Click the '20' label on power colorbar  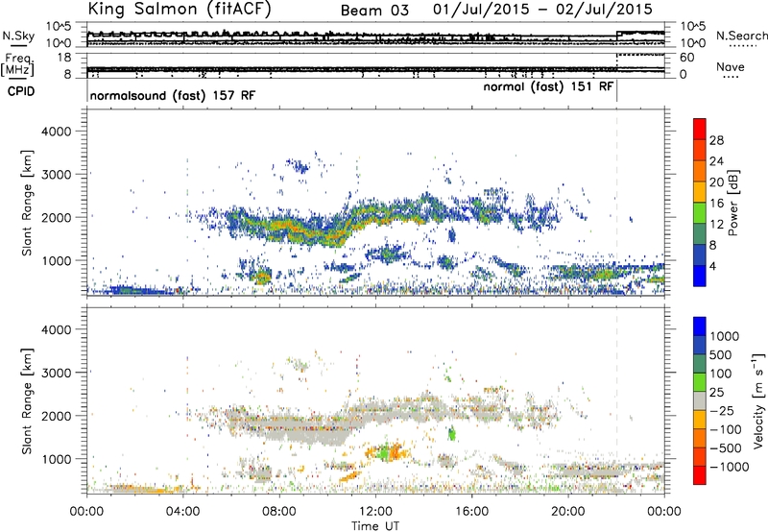(x=716, y=182)
